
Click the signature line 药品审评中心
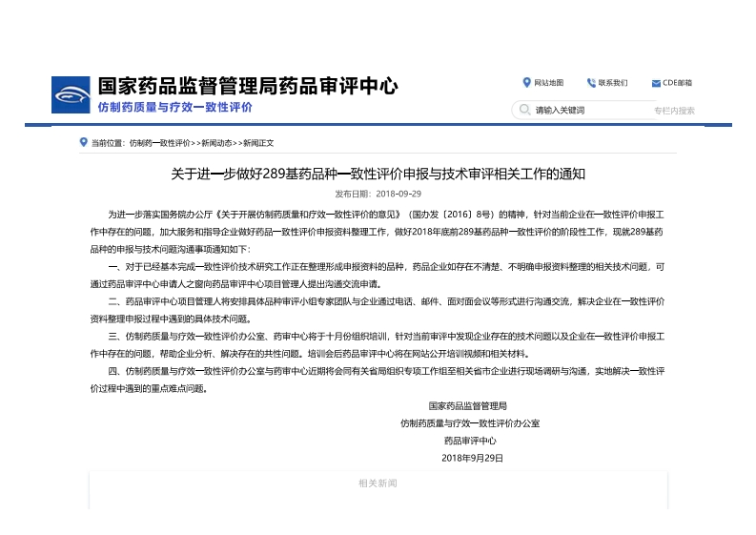[x=470, y=441]
